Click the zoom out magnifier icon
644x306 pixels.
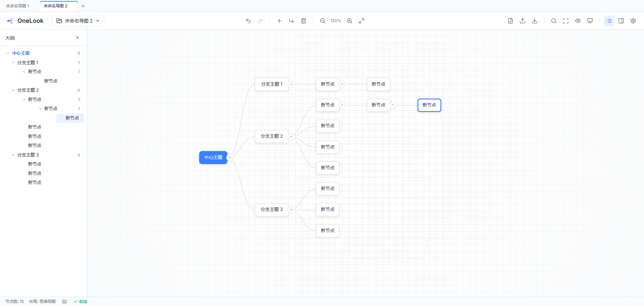(x=323, y=21)
